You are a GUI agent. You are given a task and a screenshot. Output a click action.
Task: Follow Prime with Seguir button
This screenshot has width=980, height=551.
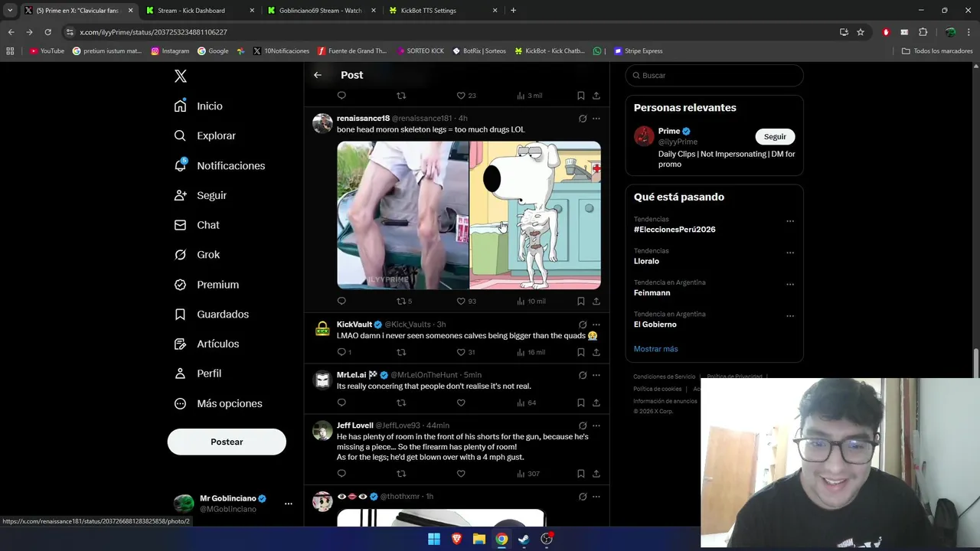[x=775, y=136]
